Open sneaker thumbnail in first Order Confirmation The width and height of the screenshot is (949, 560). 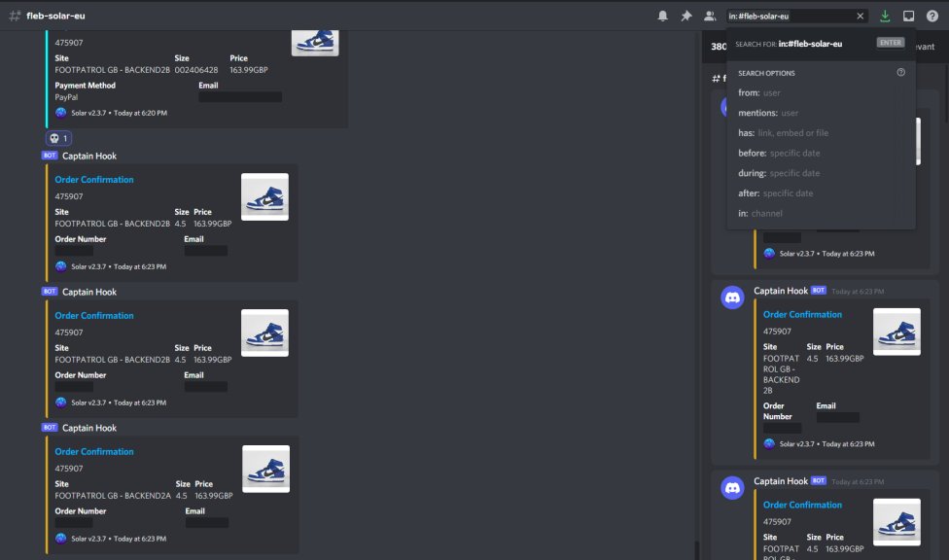[x=264, y=196]
